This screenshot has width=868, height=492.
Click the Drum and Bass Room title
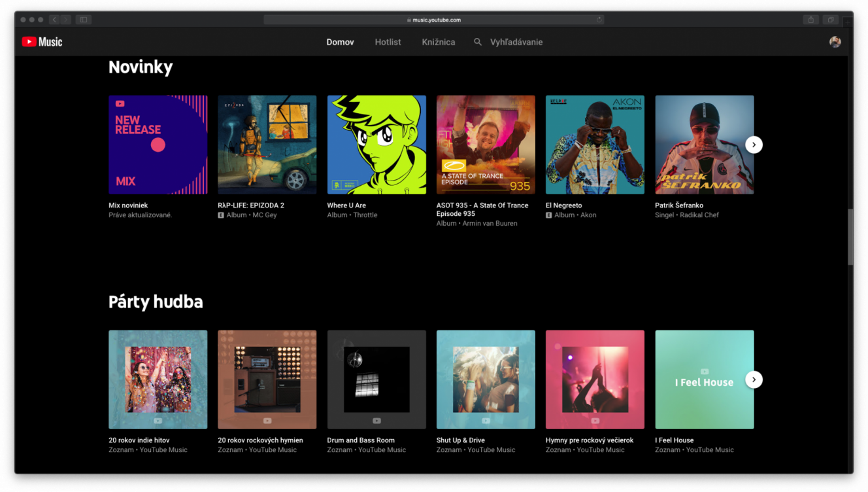pyautogui.click(x=361, y=440)
